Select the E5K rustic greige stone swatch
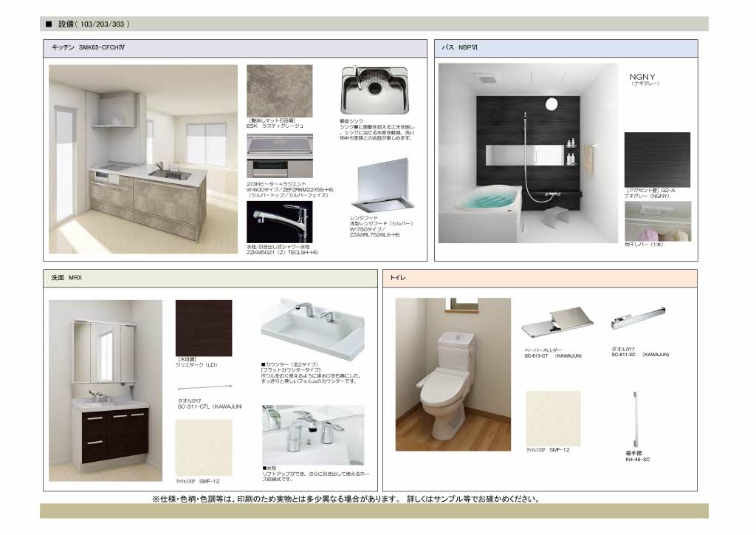 click(280, 91)
